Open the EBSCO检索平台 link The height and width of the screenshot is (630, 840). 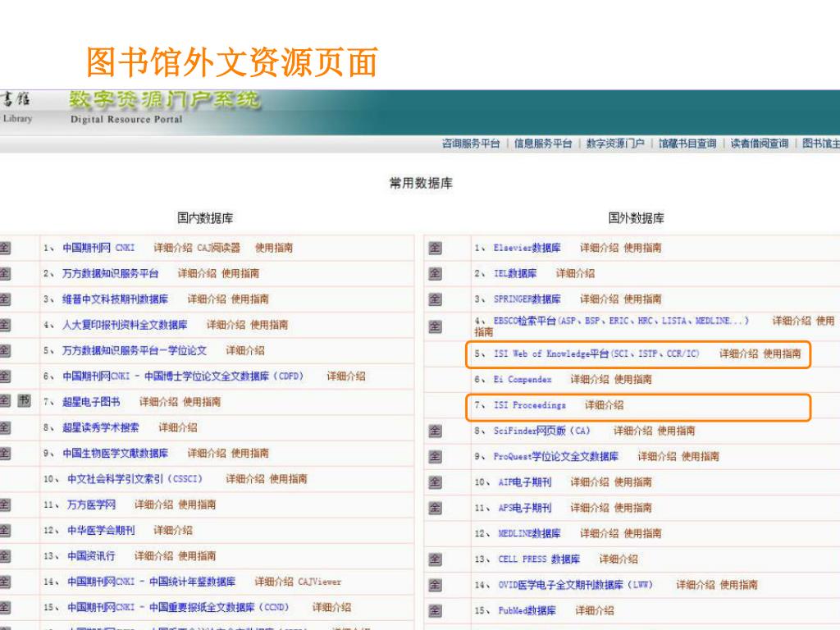tap(621, 321)
